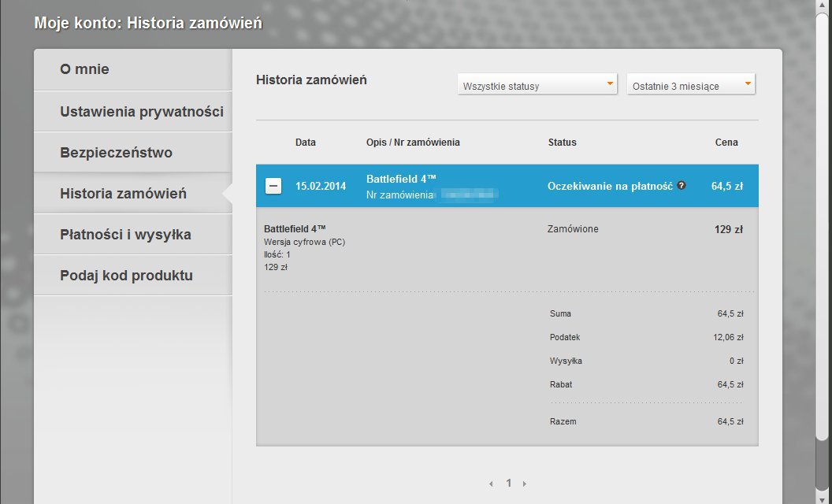
Task: Click page number 1 in pagination
Action: [x=508, y=483]
